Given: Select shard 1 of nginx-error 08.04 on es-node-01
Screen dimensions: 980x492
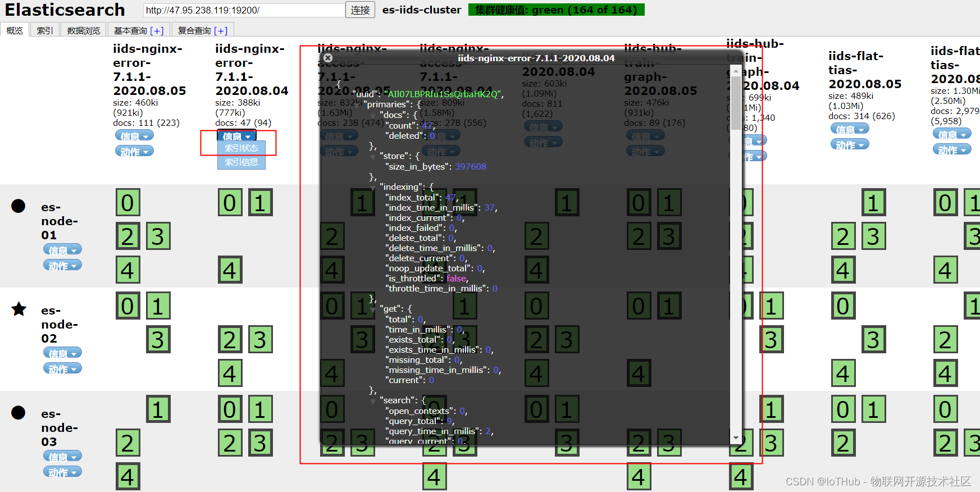Looking at the screenshot, I should point(260,203).
